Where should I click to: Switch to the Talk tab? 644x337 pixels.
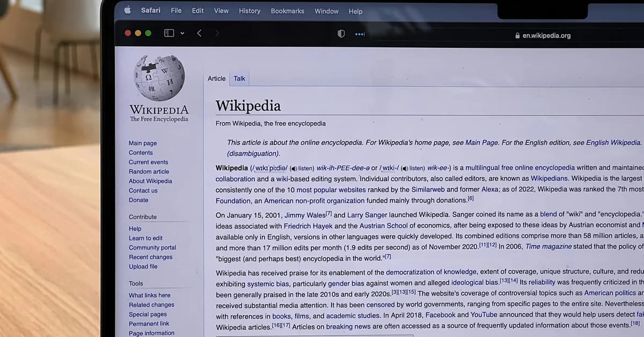(x=239, y=78)
